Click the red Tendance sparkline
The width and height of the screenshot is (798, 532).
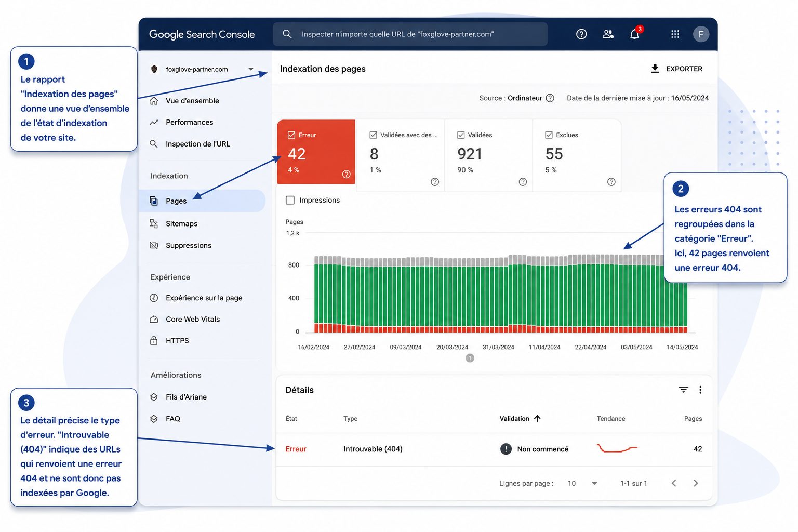(x=617, y=448)
